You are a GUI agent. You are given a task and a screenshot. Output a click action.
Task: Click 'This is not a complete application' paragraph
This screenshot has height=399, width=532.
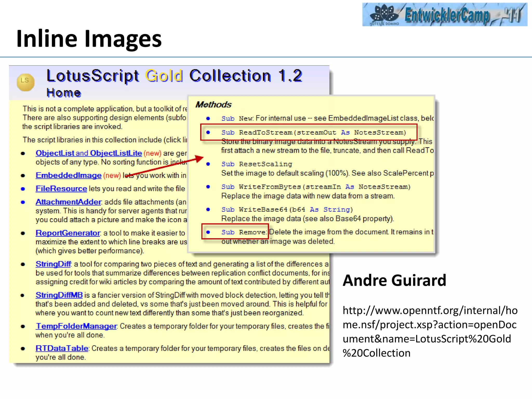[x=105, y=118]
